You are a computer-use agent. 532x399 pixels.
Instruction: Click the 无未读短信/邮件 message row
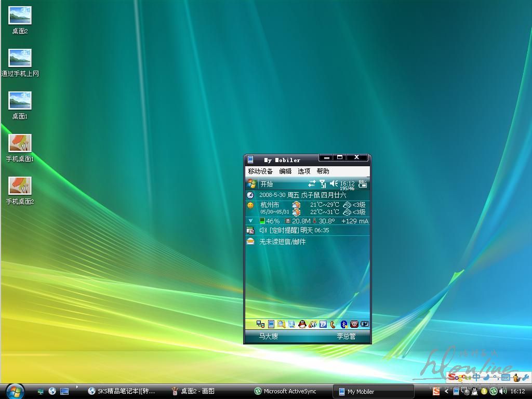tap(282, 242)
